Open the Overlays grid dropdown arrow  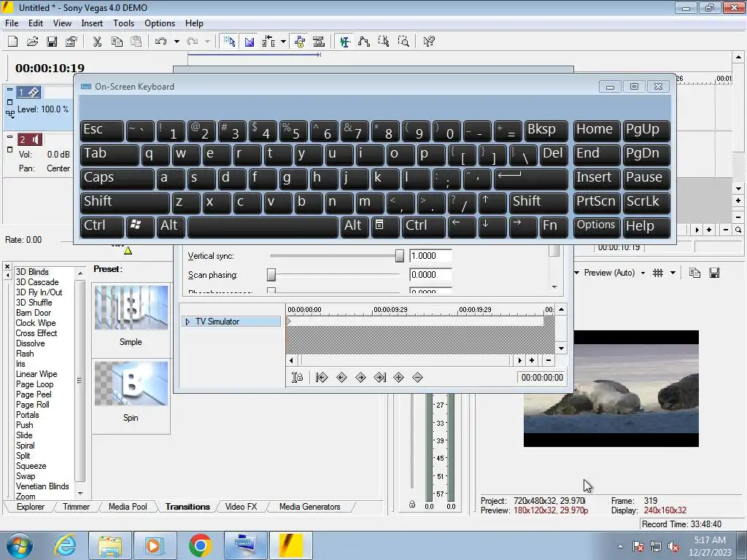[x=673, y=273]
